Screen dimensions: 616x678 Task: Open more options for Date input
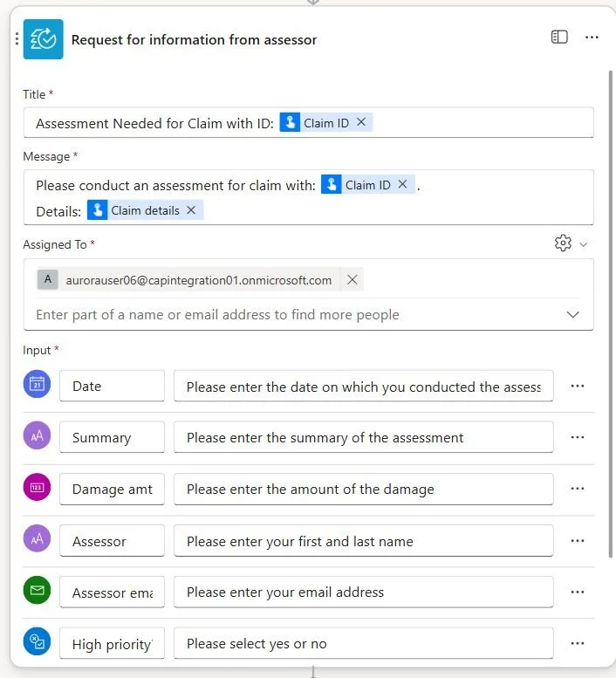578,386
